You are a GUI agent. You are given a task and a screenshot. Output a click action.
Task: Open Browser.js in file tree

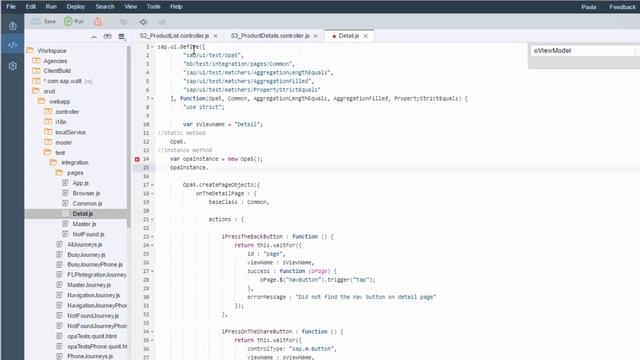(86, 193)
